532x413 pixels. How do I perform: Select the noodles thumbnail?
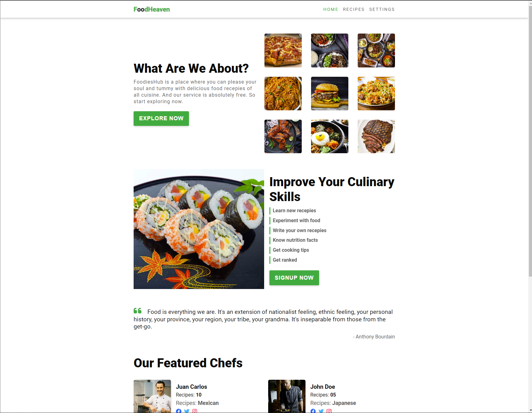pos(283,94)
